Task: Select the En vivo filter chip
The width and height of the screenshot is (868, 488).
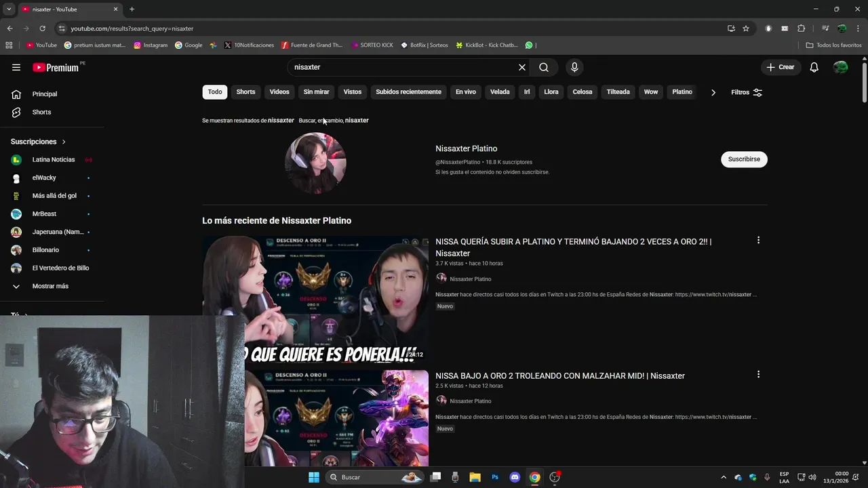Action: coord(465,92)
